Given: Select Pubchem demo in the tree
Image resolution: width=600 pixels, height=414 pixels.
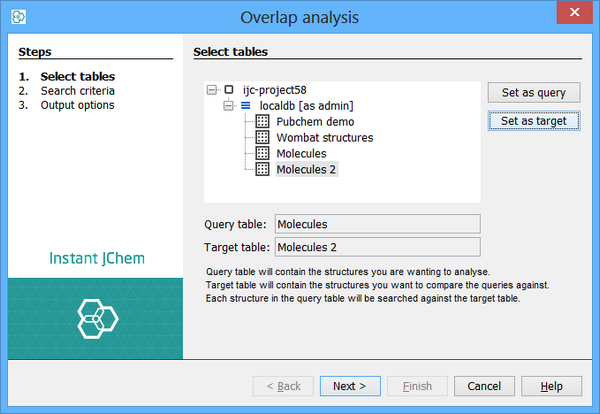Looking at the screenshot, I should pyautogui.click(x=308, y=121).
